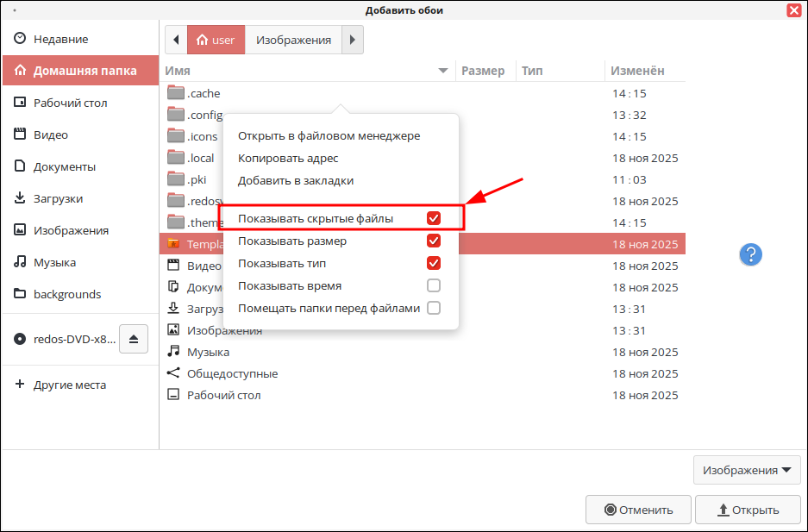Screen dimensions: 808x532
Task: Click the sort arrow in Имя column header
Action: tap(443, 71)
